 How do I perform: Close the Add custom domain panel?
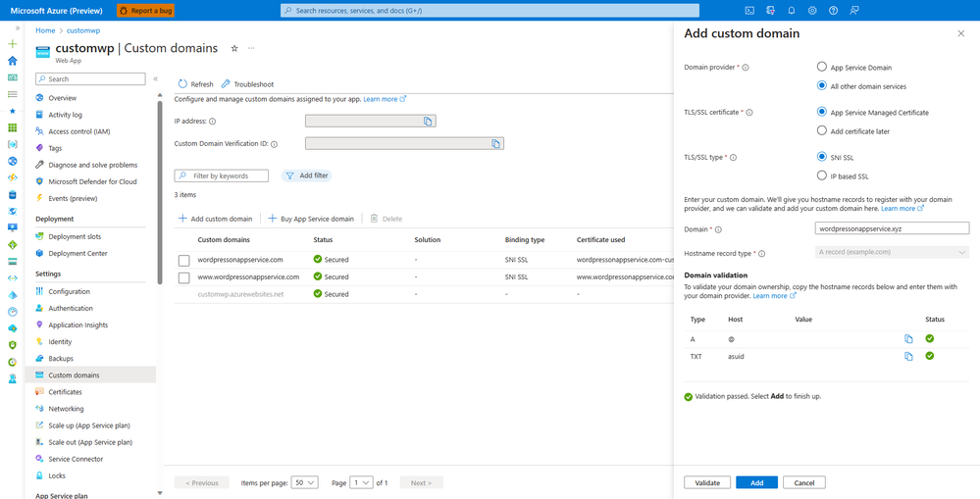(x=961, y=33)
